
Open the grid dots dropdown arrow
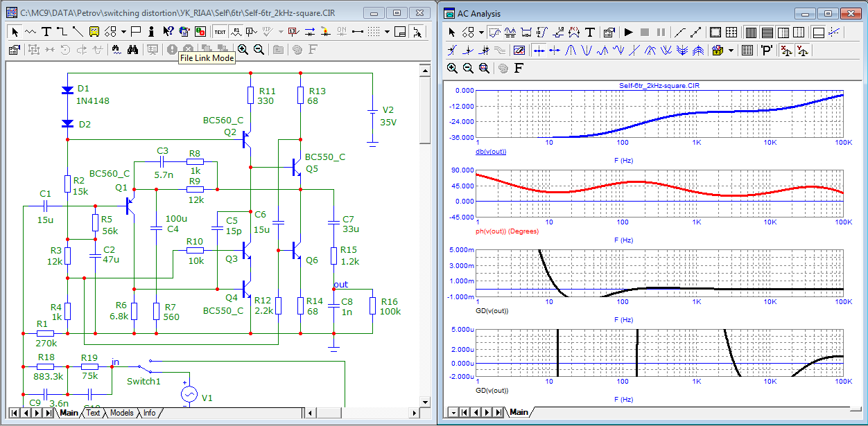[388, 31]
